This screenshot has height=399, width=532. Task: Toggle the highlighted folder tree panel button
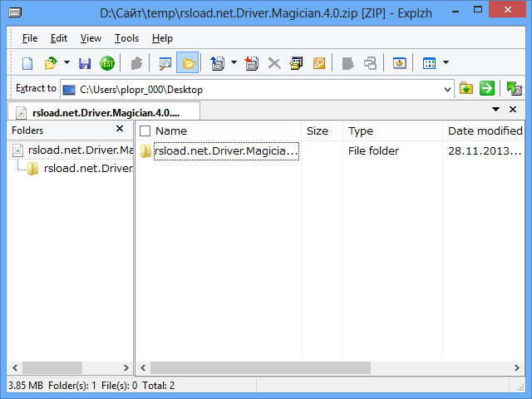[188, 63]
